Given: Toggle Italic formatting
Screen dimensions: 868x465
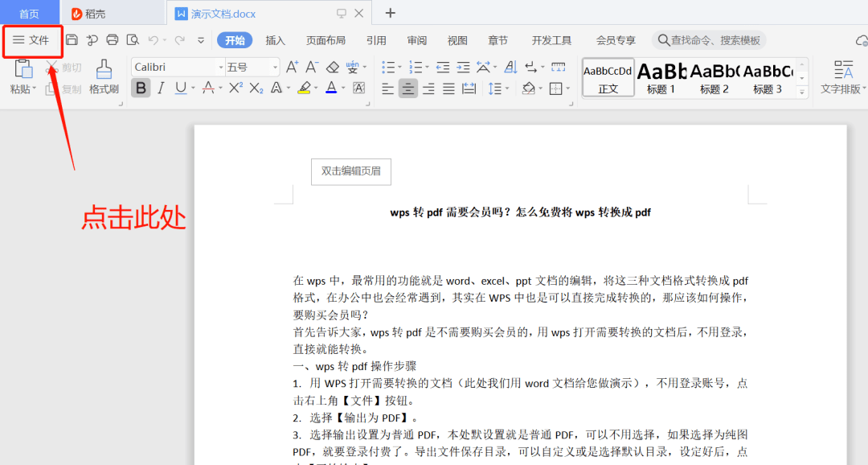Looking at the screenshot, I should click(161, 88).
